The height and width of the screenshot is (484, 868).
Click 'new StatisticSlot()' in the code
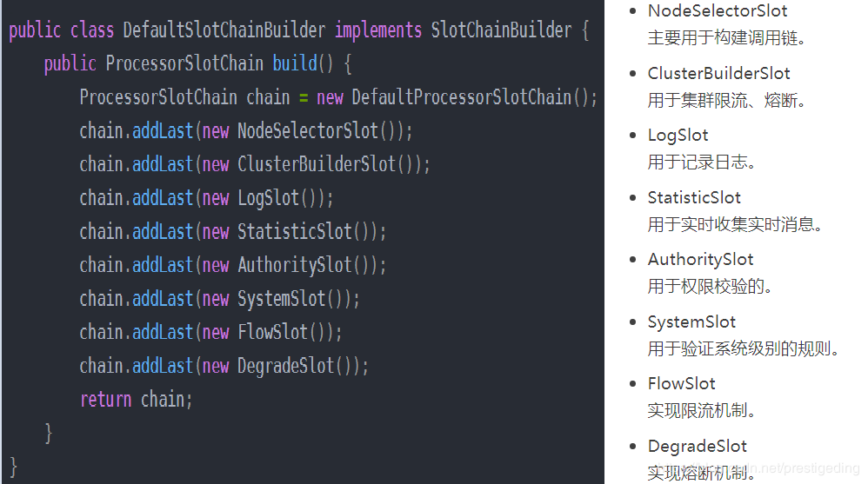point(293,232)
